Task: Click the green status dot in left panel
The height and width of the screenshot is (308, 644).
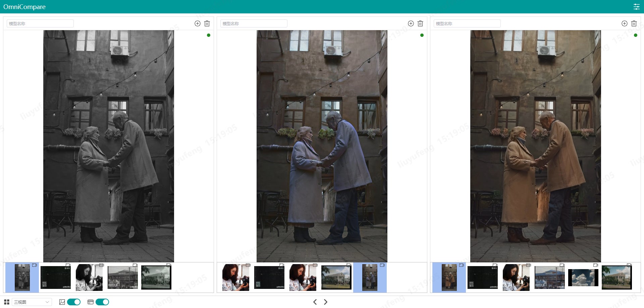Action: [209, 35]
